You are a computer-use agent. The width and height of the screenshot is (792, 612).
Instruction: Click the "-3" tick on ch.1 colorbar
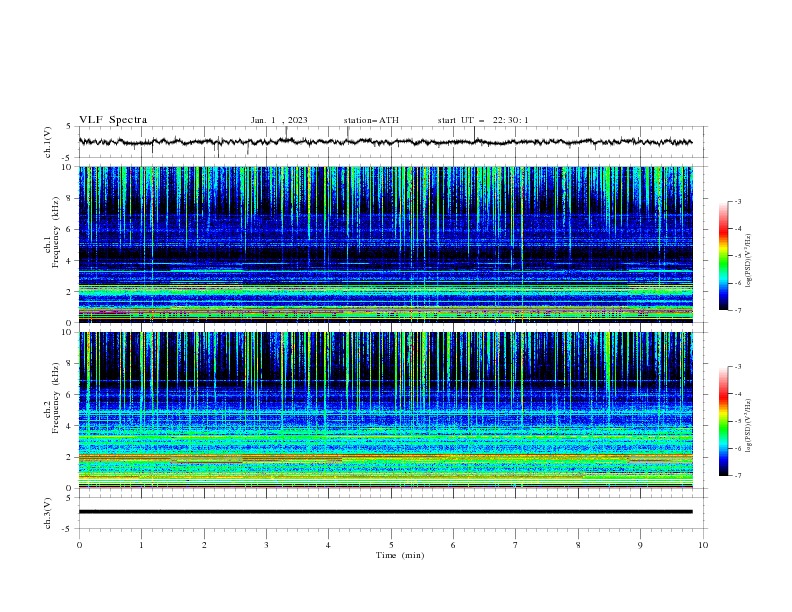(x=738, y=201)
